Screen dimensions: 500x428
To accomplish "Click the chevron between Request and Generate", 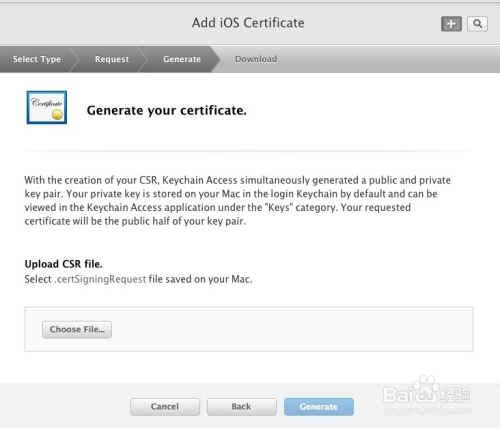I will click(x=143, y=59).
